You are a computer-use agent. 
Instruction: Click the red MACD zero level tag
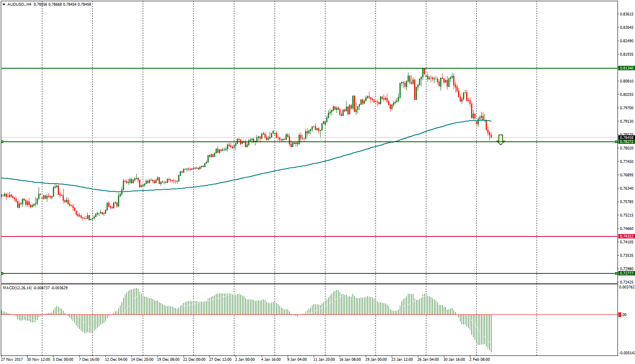620,315
